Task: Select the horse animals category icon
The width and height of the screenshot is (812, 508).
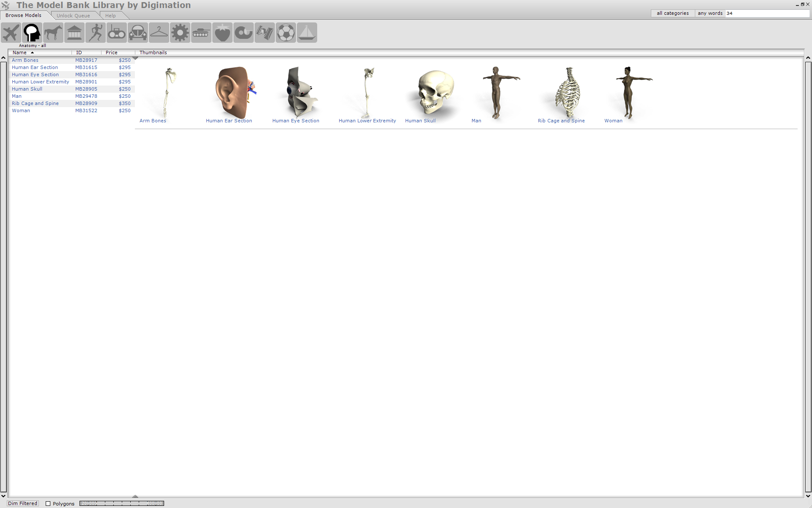Action: [53, 33]
